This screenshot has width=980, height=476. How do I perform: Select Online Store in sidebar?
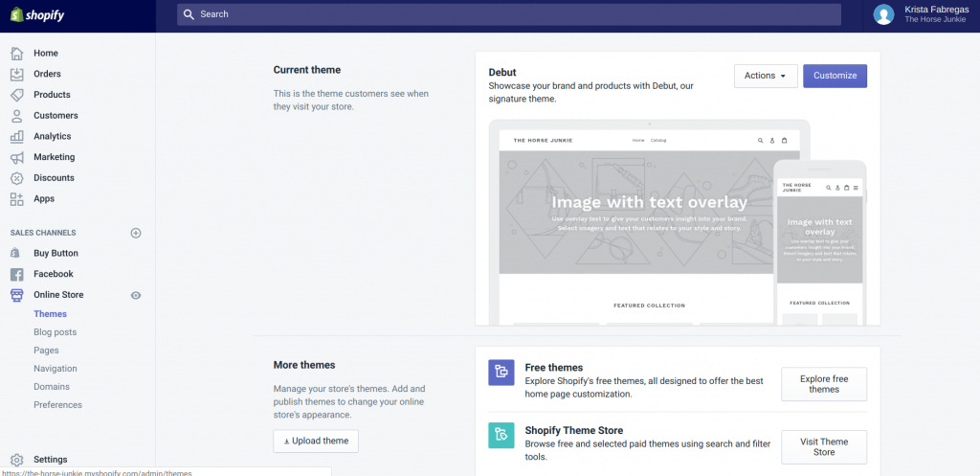58,295
